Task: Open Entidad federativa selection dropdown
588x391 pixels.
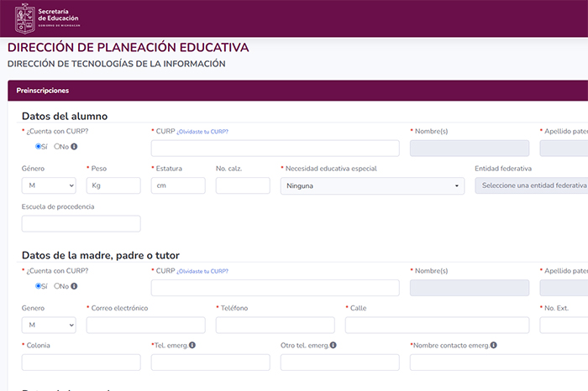Action: tap(533, 185)
